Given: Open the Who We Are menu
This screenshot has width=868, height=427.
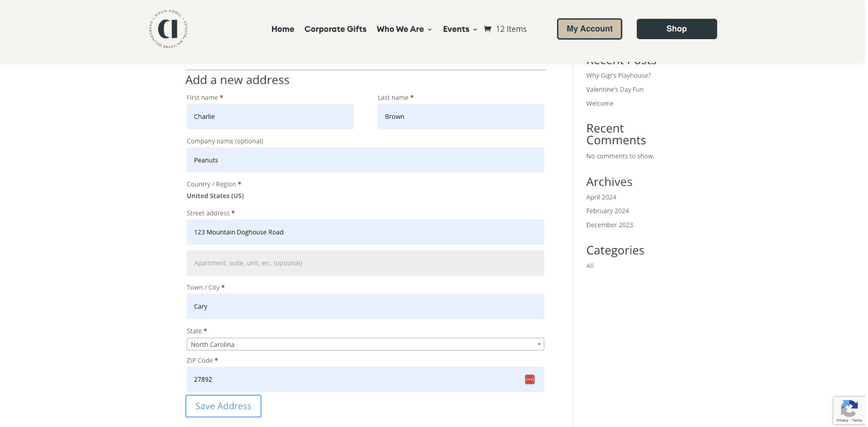Looking at the screenshot, I should (400, 29).
